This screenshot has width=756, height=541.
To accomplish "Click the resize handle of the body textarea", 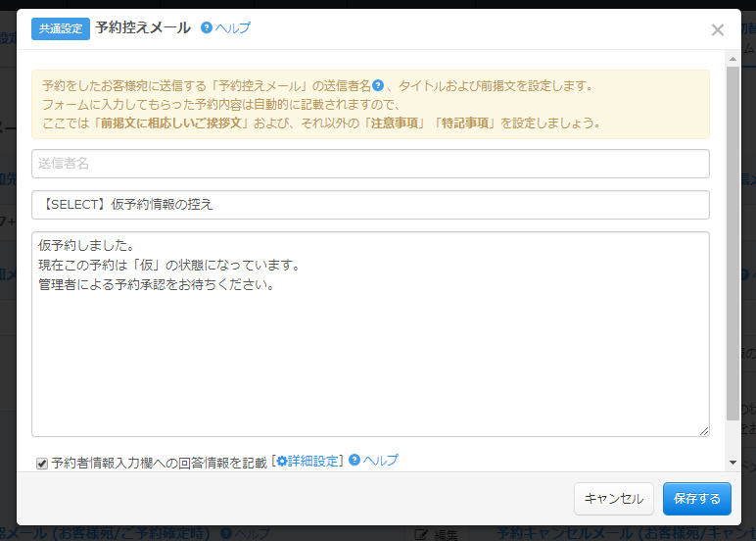I will (x=704, y=431).
